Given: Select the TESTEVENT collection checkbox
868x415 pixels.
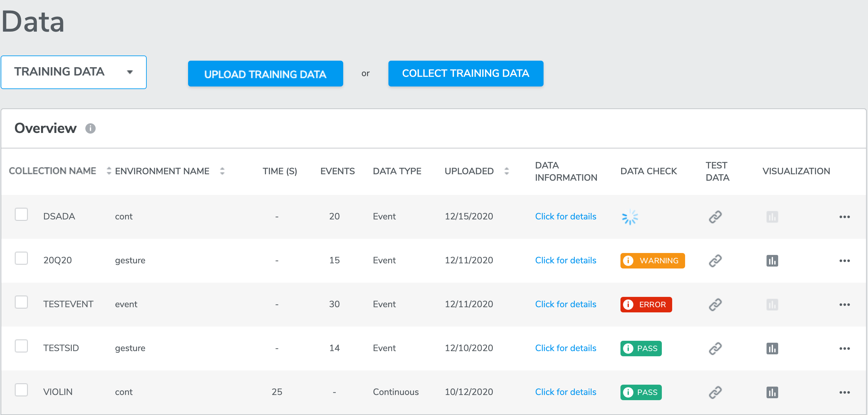Looking at the screenshot, I should (21, 302).
